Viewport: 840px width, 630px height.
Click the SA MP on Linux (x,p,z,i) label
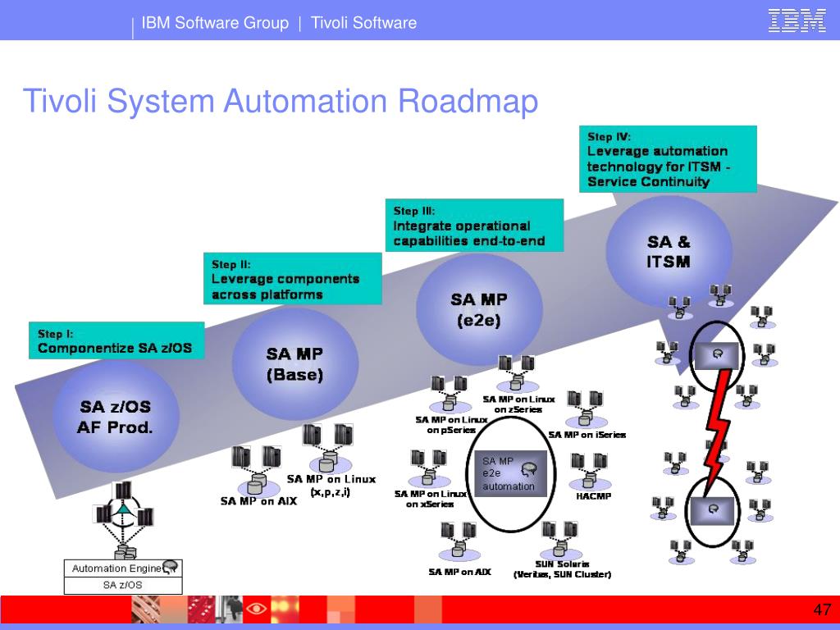331,486
